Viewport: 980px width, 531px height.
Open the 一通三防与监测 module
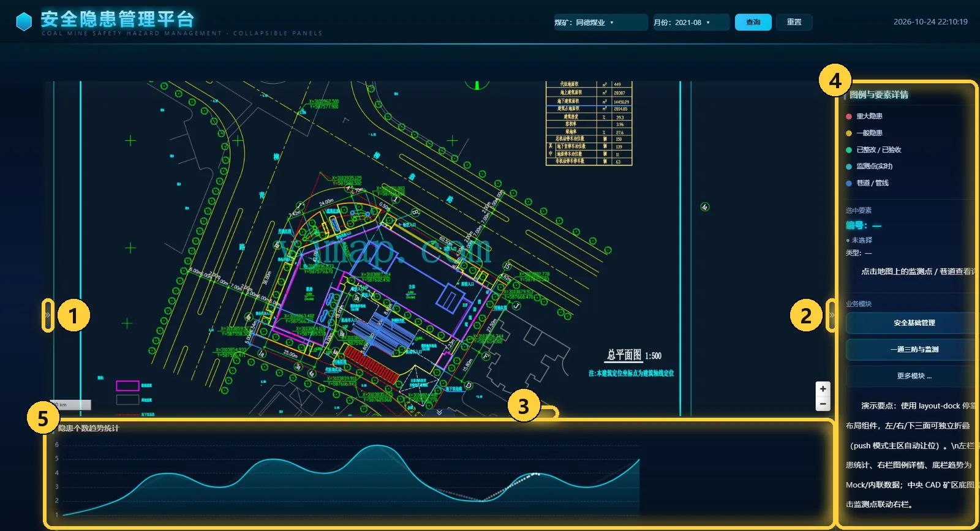tap(913, 349)
